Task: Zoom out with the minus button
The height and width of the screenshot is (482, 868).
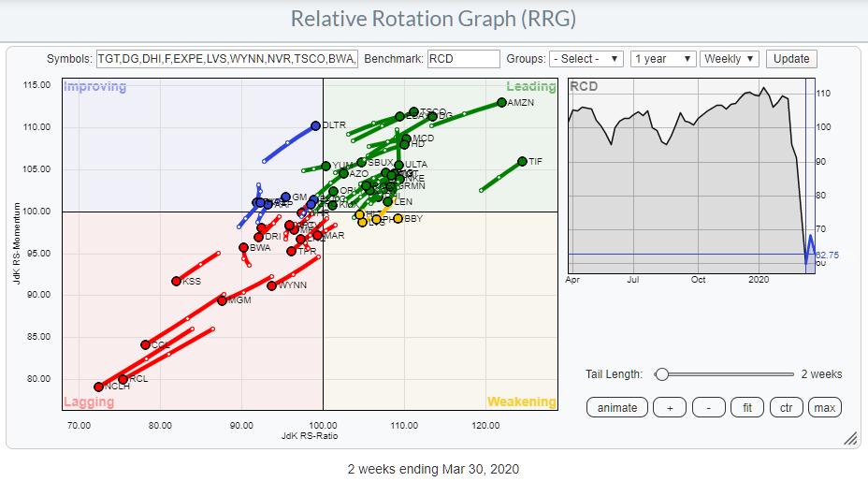Action: coord(708,407)
